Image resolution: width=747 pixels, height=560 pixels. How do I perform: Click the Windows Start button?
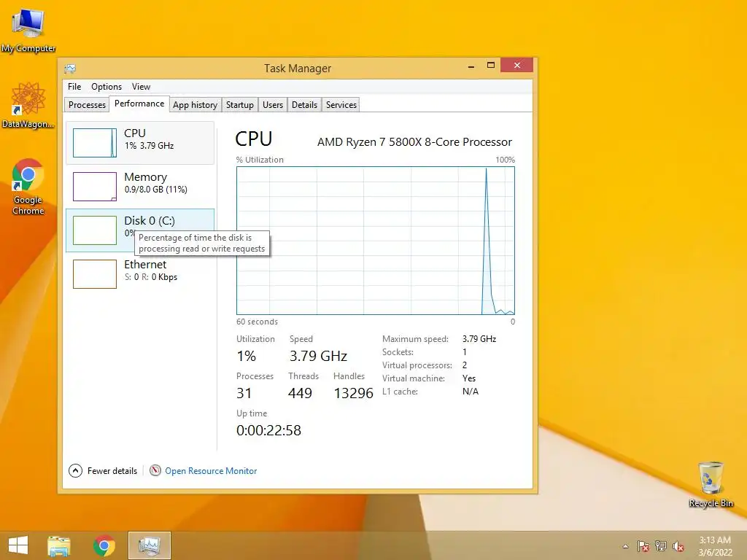[18, 545]
